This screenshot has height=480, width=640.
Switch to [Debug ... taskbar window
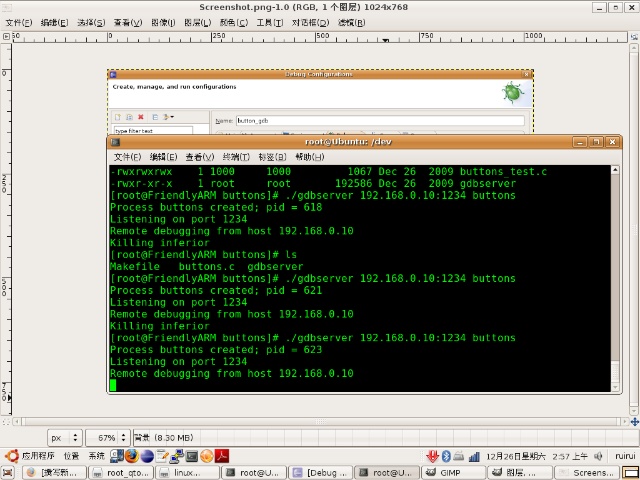tap(320, 473)
